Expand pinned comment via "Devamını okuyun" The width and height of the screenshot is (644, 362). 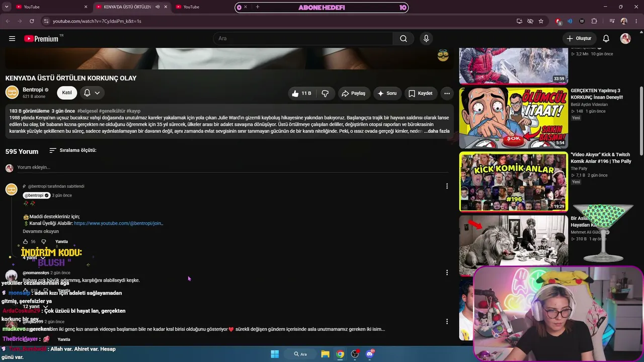pyautogui.click(x=41, y=232)
